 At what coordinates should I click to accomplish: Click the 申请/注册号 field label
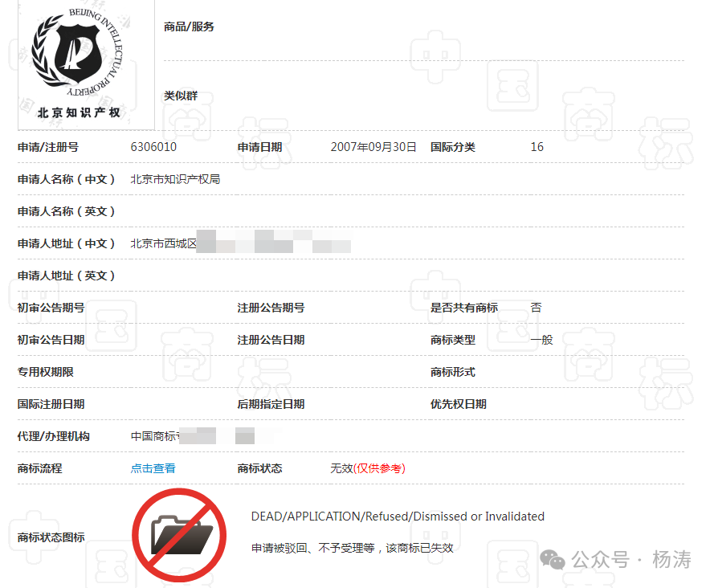(x=48, y=147)
